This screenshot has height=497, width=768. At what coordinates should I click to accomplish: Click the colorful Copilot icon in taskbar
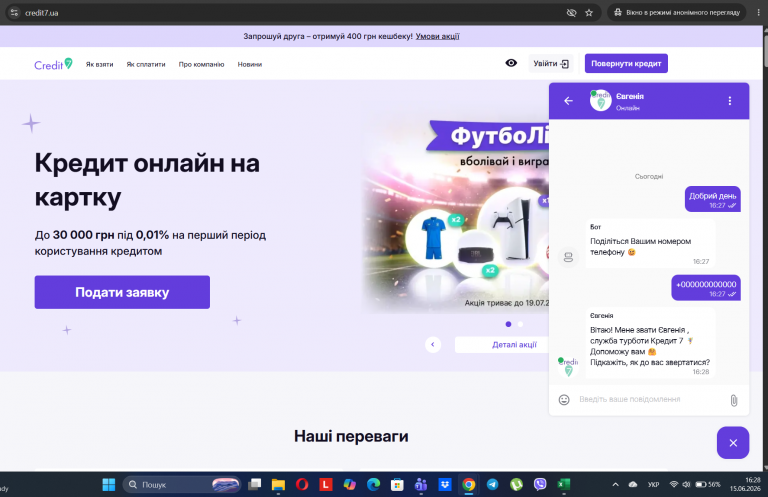350,485
